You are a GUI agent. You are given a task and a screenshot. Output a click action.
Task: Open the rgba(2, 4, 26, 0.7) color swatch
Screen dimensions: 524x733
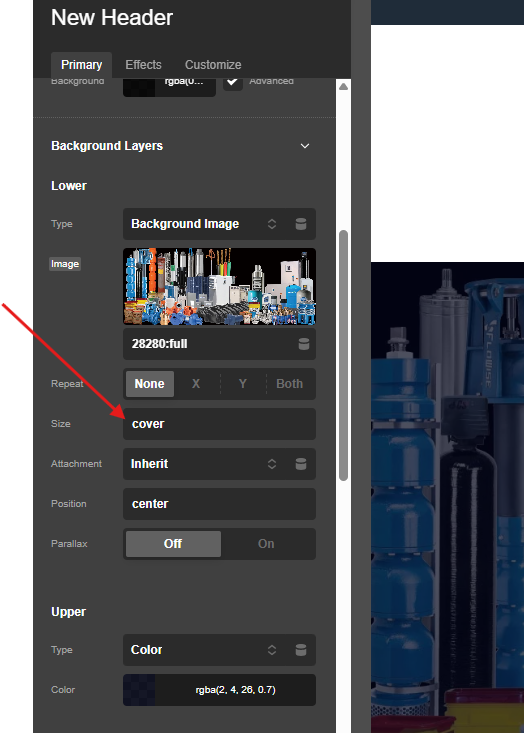pyautogui.click(x=139, y=690)
